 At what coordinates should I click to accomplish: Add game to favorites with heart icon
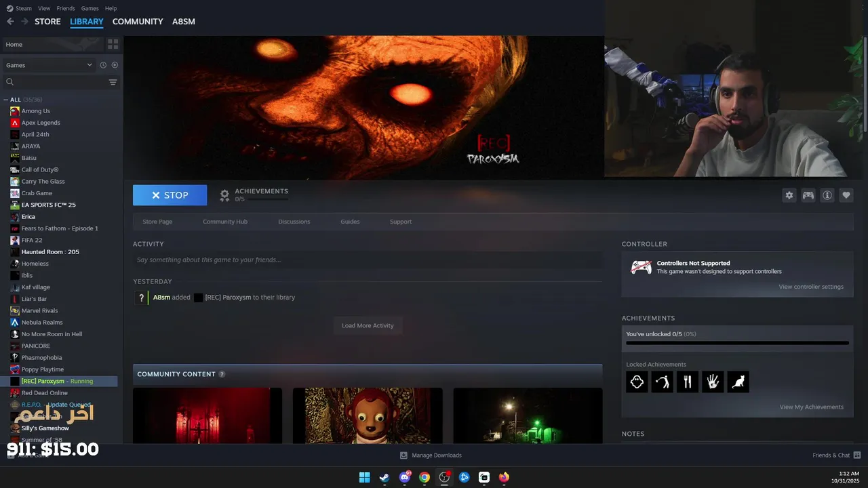click(x=846, y=195)
